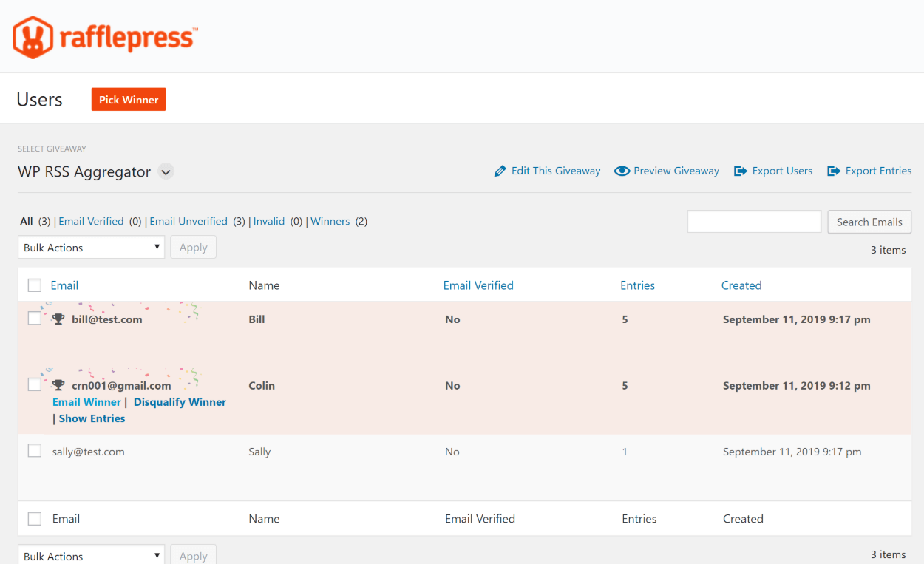Image resolution: width=924 pixels, height=564 pixels.
Task: Click the eye icon beside Preview Giveaway
Action: click(622, 171)
